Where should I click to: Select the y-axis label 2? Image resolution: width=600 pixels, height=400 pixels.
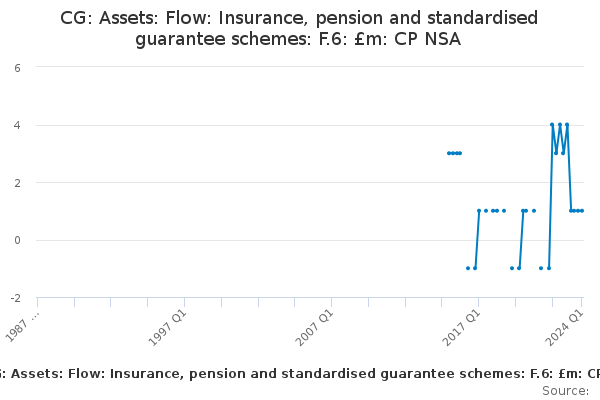[17, 183]
